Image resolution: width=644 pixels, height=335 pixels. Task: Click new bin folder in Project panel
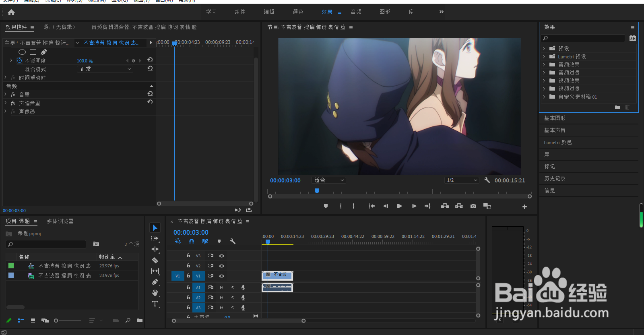point(140,321)
